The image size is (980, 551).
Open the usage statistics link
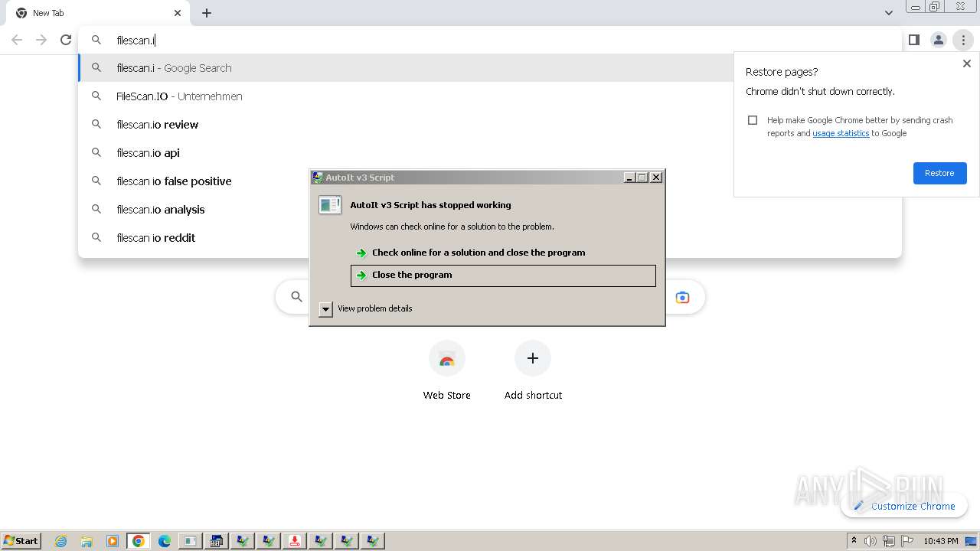841,133
